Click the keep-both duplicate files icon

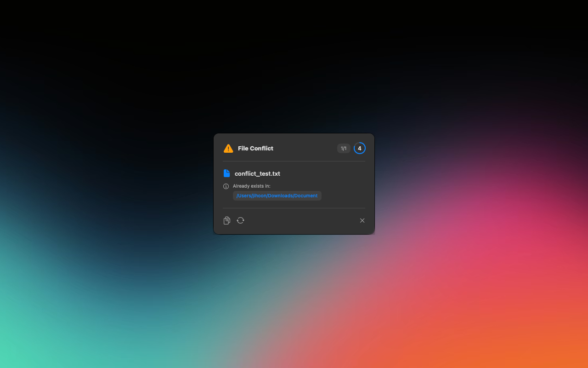(x=226, y=221)
